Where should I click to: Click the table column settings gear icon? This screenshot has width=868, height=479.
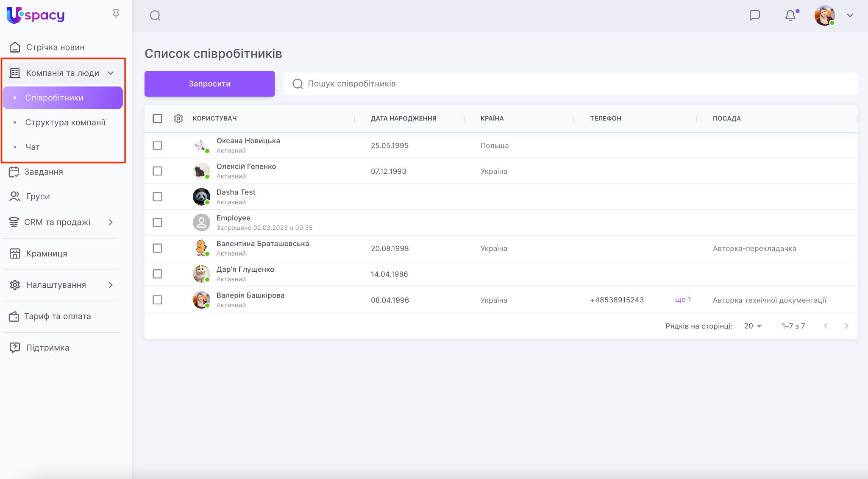(178, 119)
